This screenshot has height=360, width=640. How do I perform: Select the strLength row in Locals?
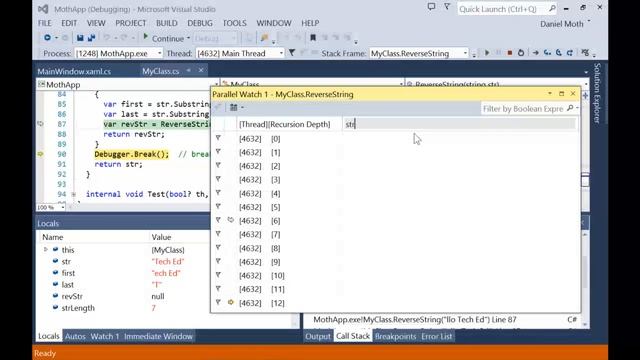point(167,308)
